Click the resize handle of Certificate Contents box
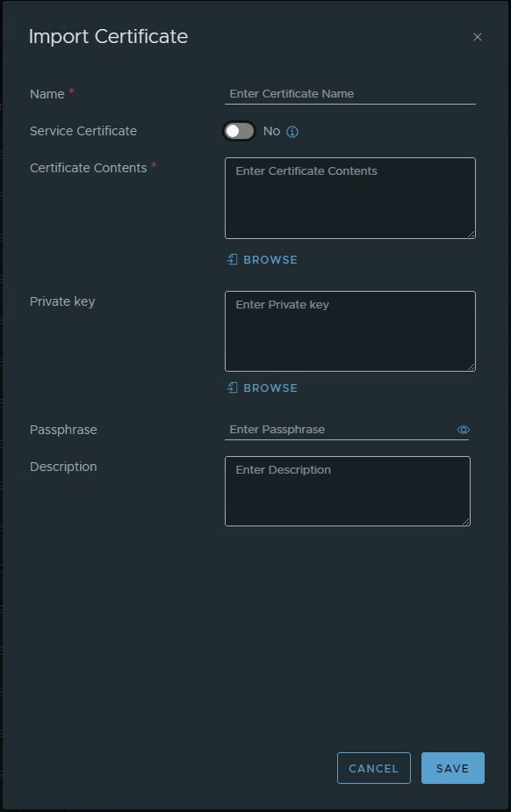This screenshot has width=511, height=812. (x=471, y=234)
